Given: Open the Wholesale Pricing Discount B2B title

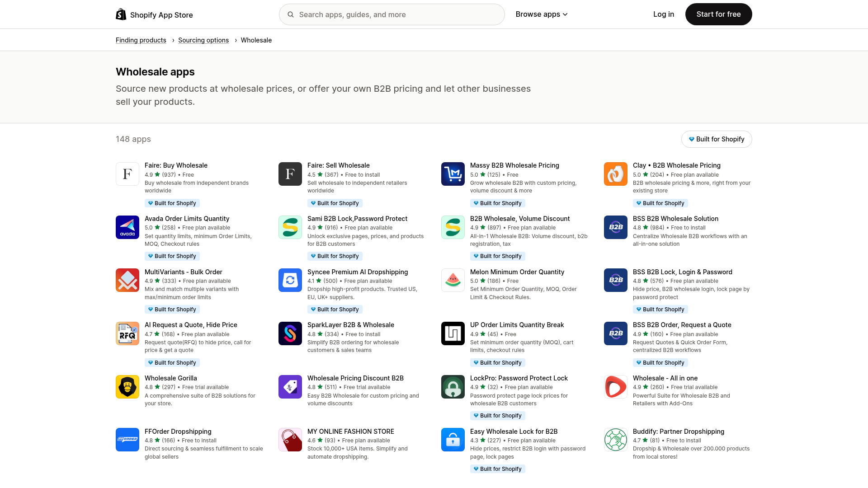Looking at the screenshot, I should tap(355, 378).
